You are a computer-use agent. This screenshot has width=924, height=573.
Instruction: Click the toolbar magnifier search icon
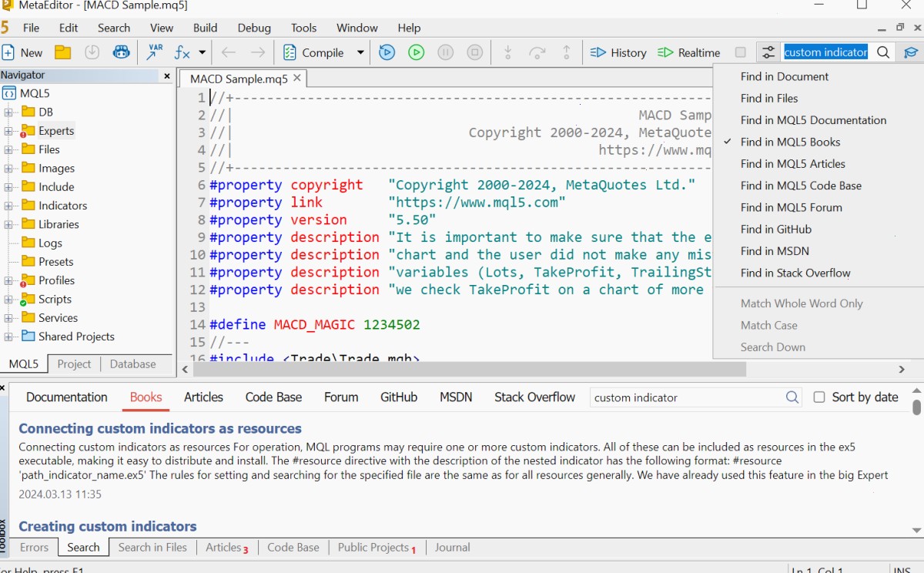pyautogui.click(x=884, y=52)
